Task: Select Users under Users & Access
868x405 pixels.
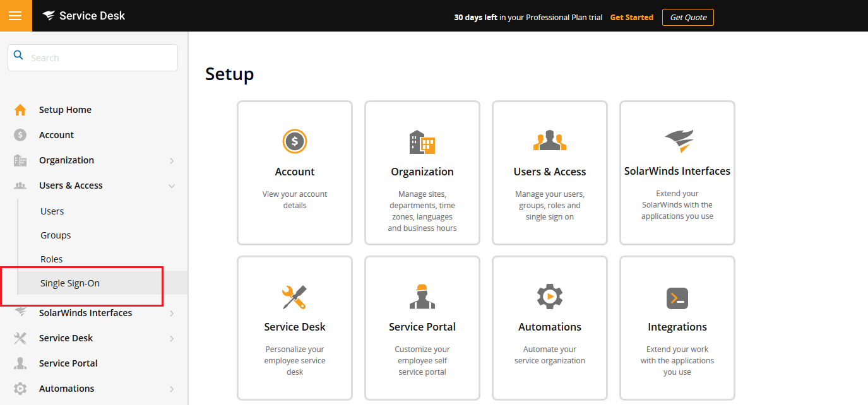Action: click(x=52, y=211)
